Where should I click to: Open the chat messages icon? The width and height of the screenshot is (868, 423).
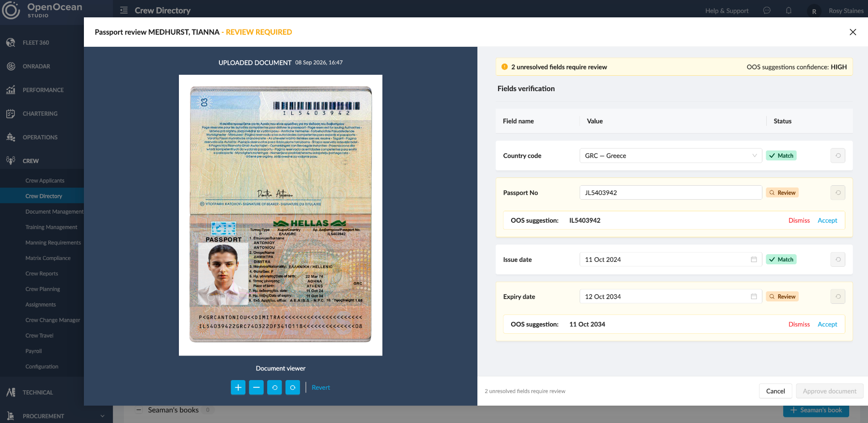click(x=767, y=11)
